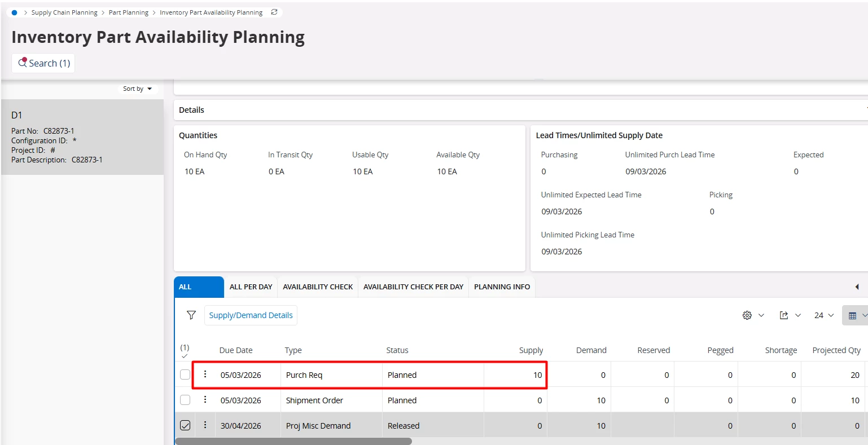This screenshot has width=868, height=445.
Task: Open the Search (1) button
Action: point(43,63)
